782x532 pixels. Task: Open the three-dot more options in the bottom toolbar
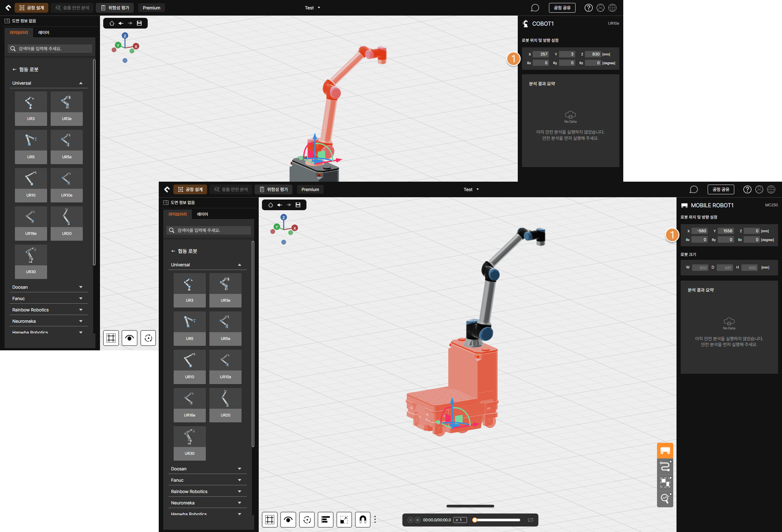[x=375, y=520]
